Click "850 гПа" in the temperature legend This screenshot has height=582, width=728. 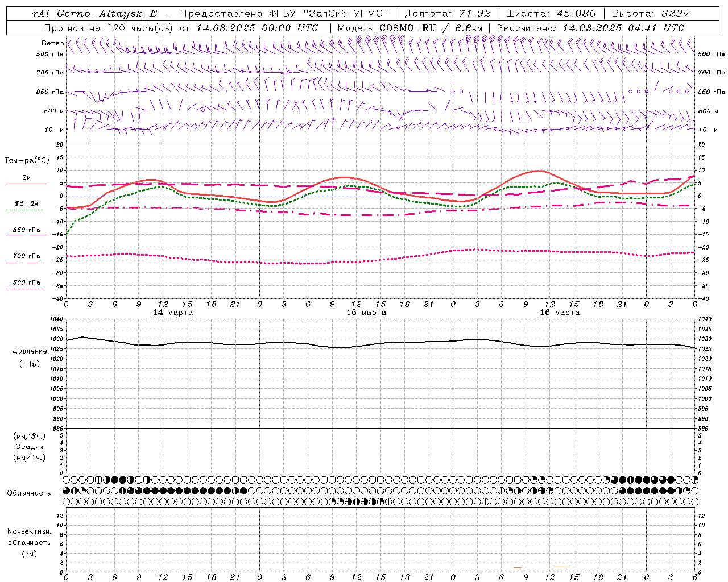[26, 230]
